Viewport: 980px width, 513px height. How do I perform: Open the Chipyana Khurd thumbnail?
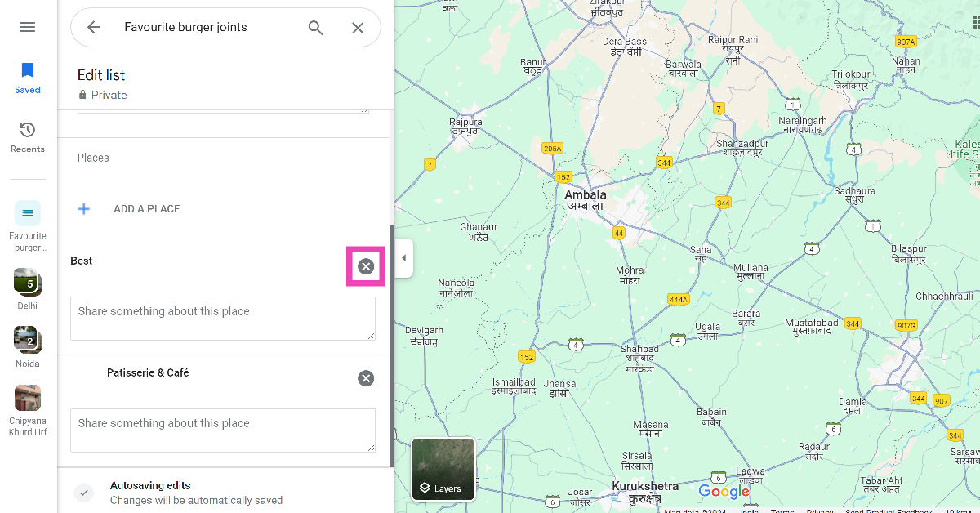tap(28, 399)
